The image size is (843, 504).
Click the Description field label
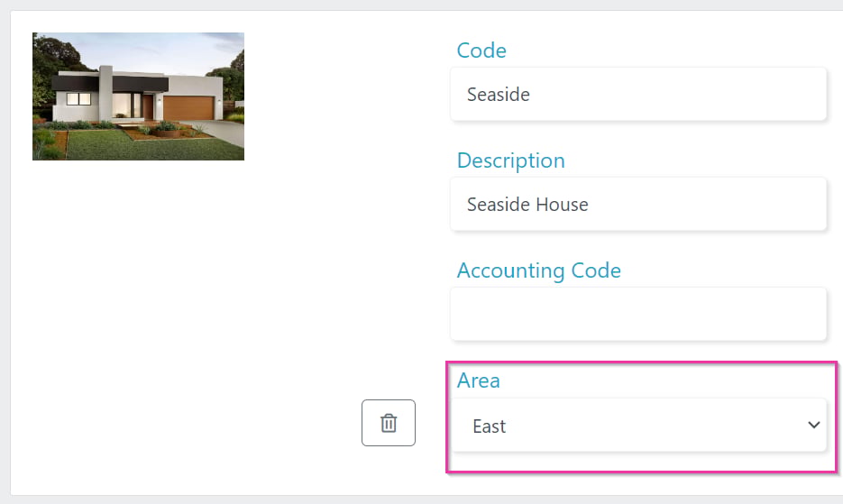click(510, 160)
